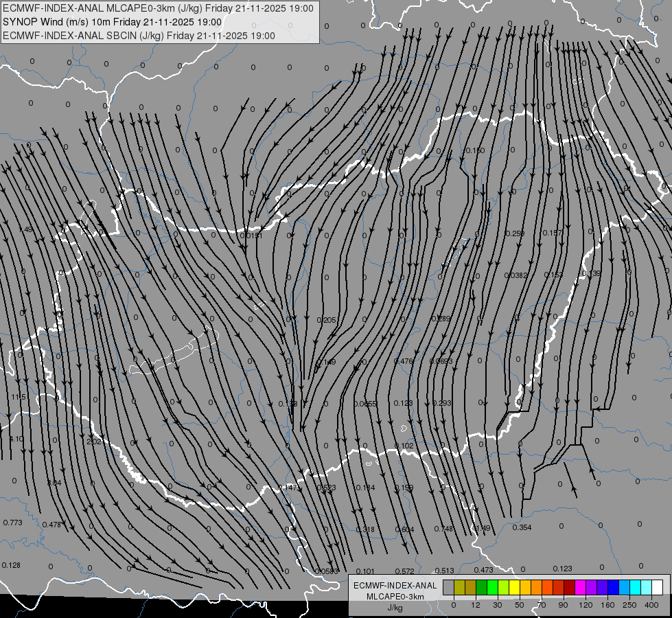
Task: Click the map value 0.473
Action: click(483, 569)
